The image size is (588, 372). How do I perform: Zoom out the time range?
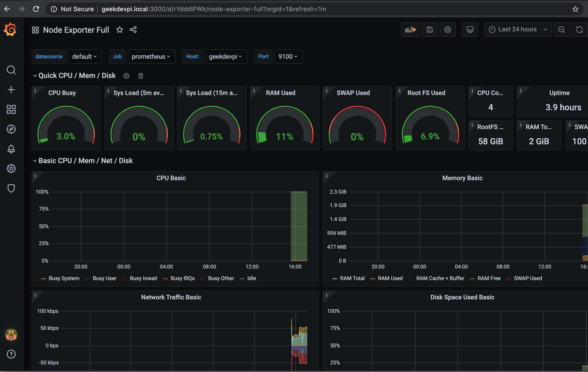pos(561,30)
